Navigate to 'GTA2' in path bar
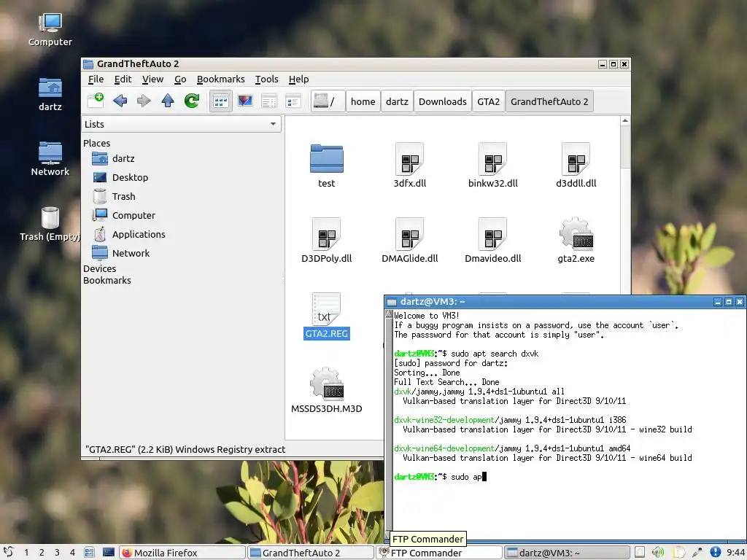 point(488,101)
